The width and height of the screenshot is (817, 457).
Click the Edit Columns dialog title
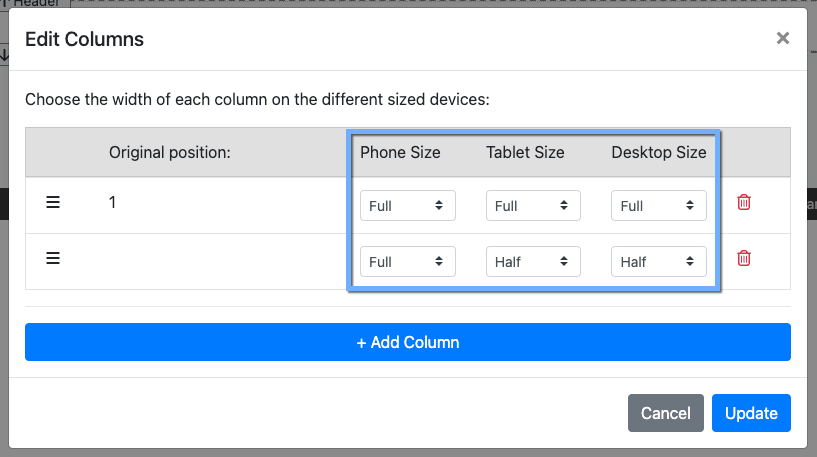[x=84, y=40]
